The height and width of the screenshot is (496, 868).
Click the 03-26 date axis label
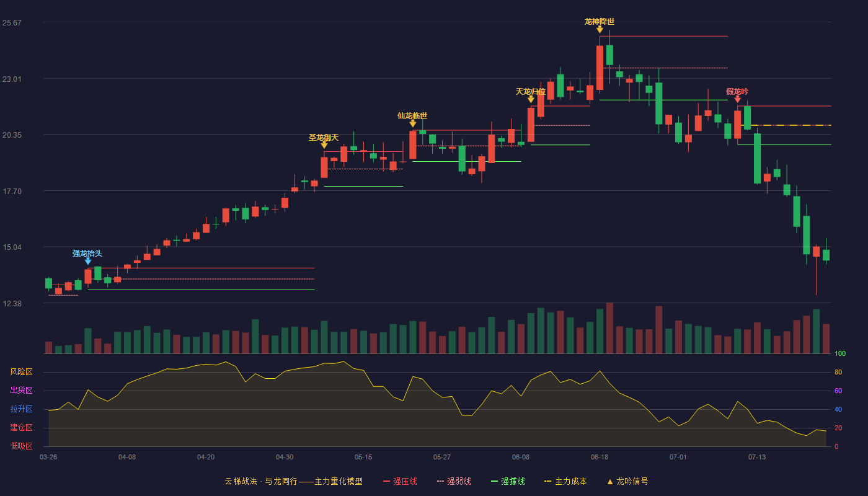tap(48, 457)
